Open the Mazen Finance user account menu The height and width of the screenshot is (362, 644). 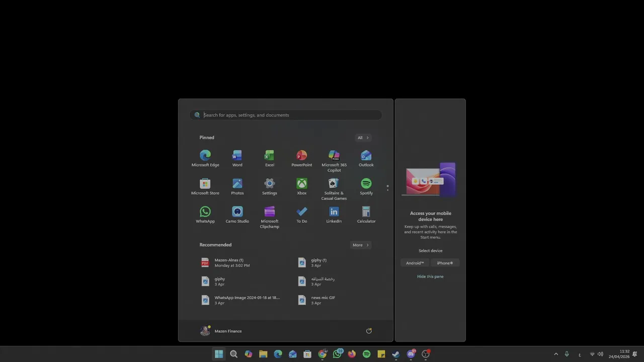(221, 331)
